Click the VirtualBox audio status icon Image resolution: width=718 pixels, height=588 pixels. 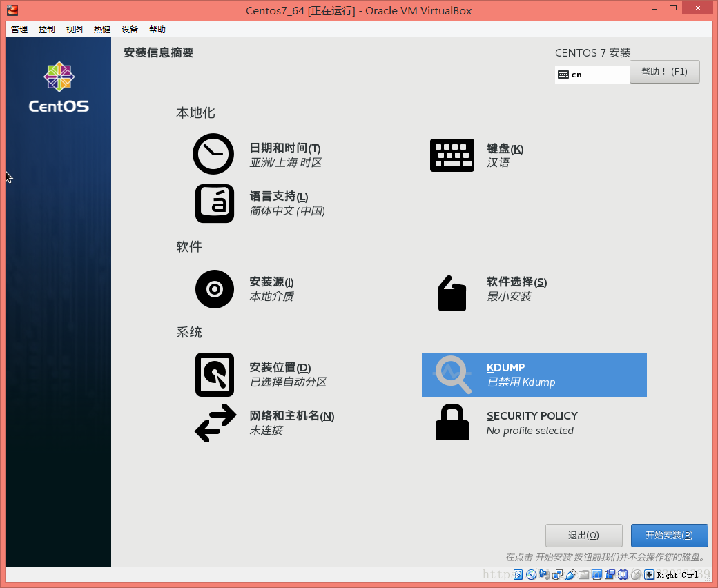coord(544,574)
